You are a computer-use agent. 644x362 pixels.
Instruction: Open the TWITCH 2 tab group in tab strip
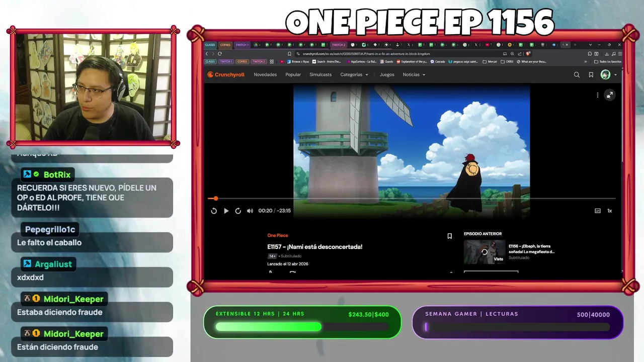tap(339, 45)
